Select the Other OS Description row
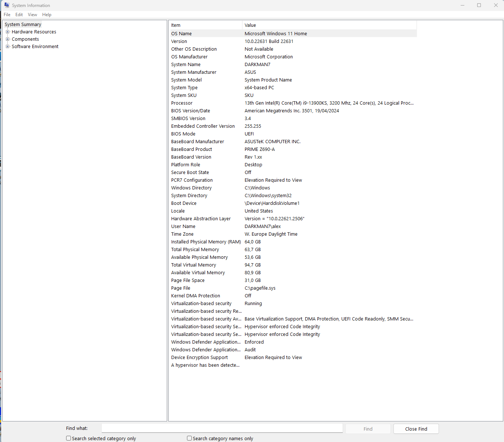 (293, 49)
